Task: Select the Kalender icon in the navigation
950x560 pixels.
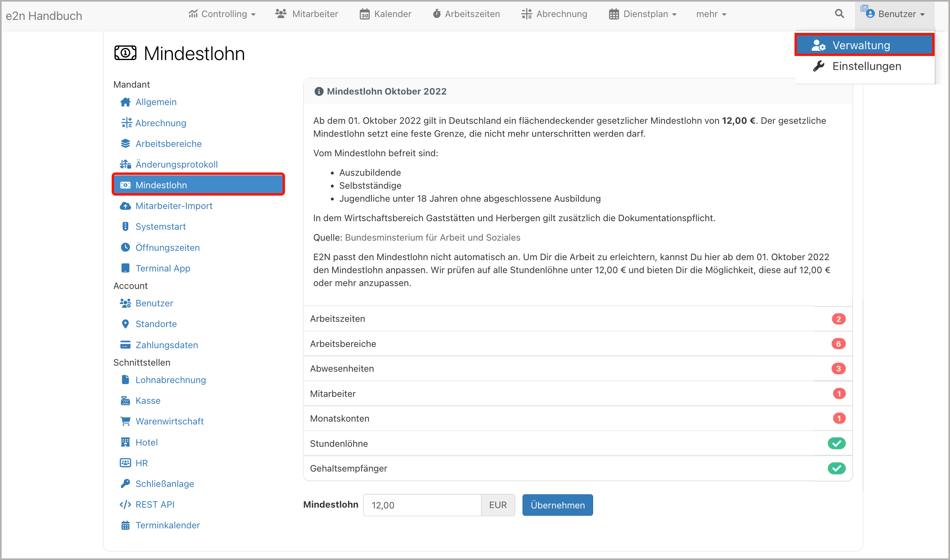Action: (x=364, y=13)
